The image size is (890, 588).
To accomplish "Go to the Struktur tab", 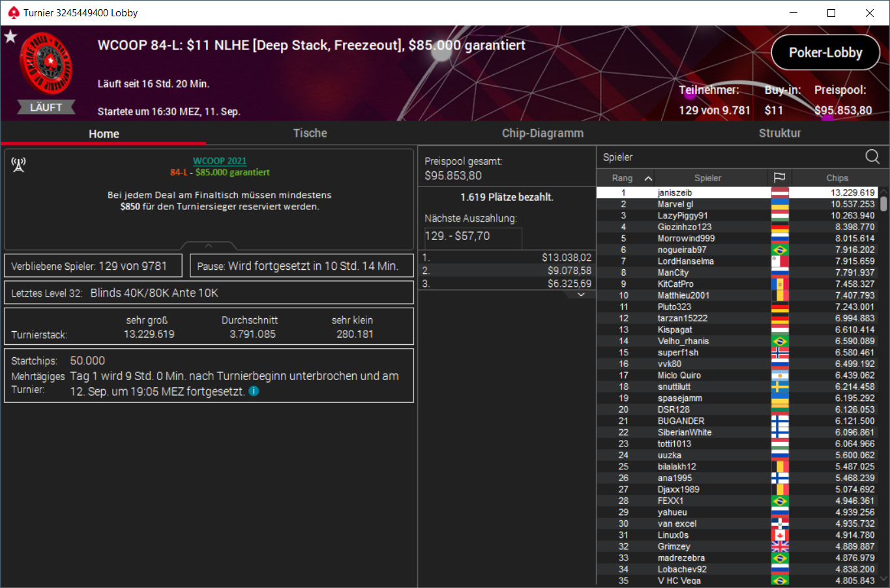I will (x=780, y=133).
